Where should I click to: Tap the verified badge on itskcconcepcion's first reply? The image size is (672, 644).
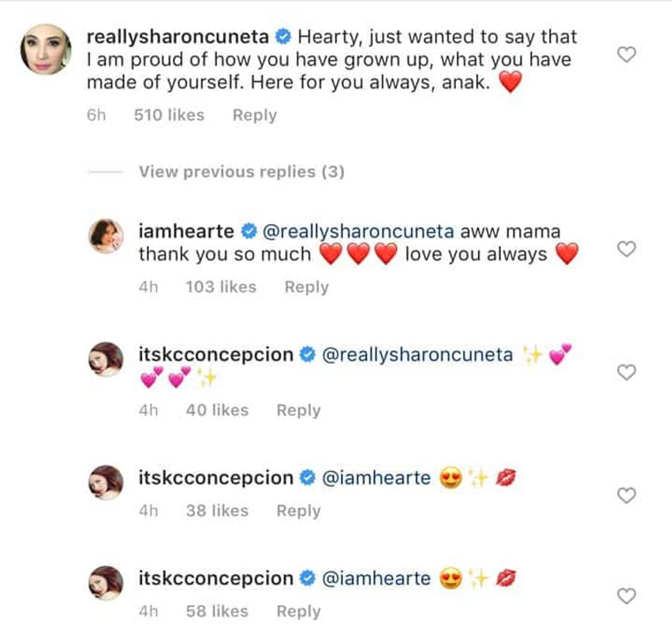pyautogui.click(x=308, y=355)
